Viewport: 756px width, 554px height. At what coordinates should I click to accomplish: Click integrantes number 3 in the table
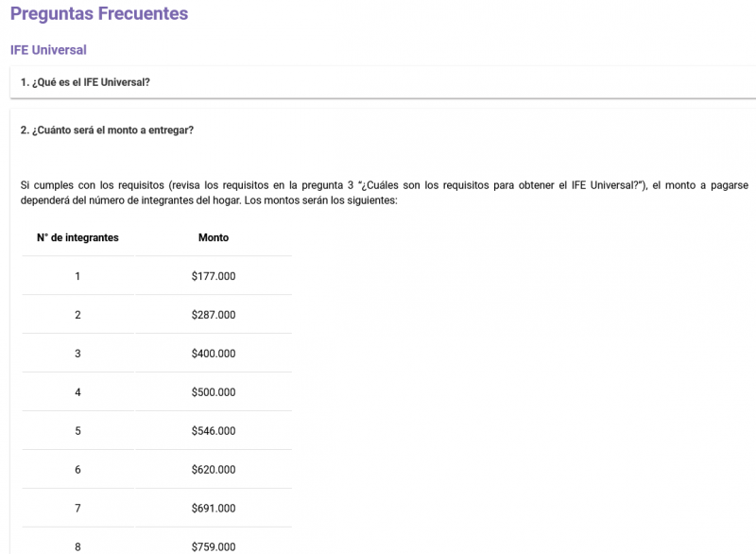[77, 354]
